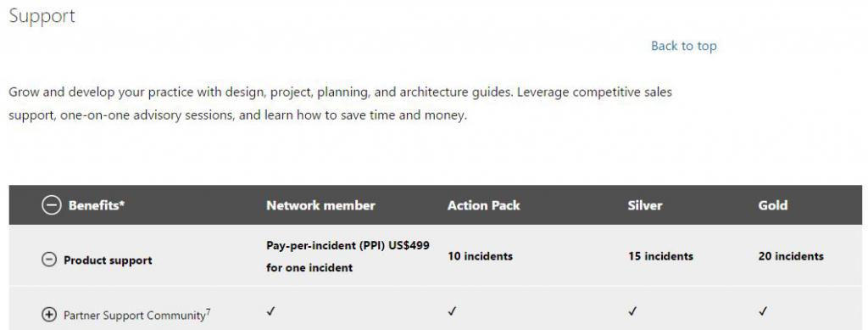868x330 pixels.
Task: Click the Network member checkmark for Partner Support Community
Action: click(270, 311)
